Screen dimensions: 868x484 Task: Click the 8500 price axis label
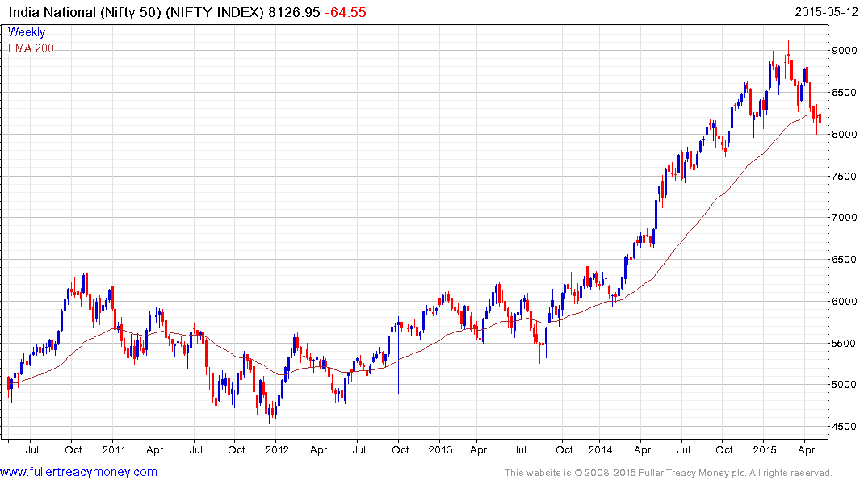[845, 93]
